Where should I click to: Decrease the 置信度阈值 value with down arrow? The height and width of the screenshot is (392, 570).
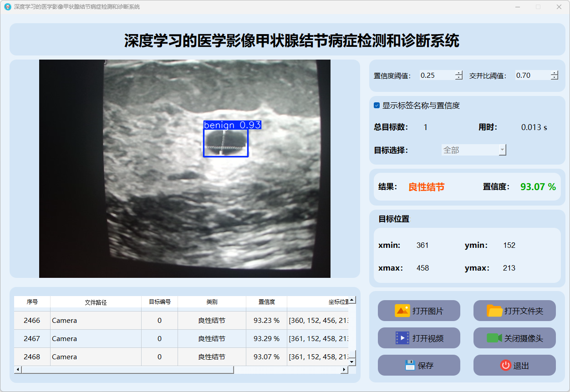coord(458,78)
